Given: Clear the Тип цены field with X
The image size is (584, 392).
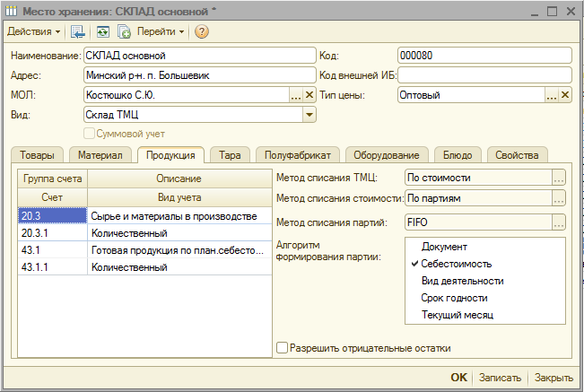Looking at the screenshot, I should [x=566, y=95].
